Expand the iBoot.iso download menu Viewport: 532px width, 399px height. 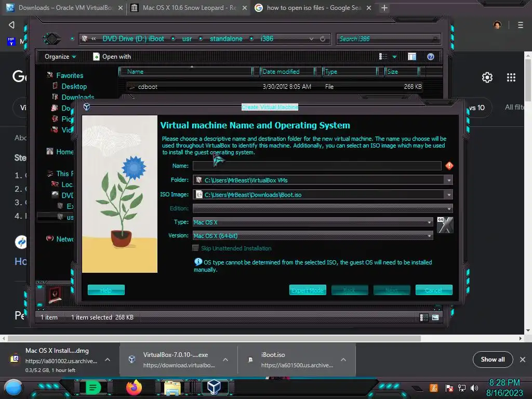(343, 360)
